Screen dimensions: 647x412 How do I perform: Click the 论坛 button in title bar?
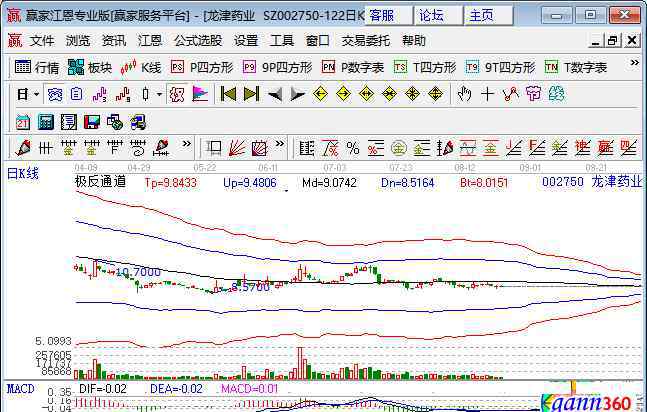(438, 16)
